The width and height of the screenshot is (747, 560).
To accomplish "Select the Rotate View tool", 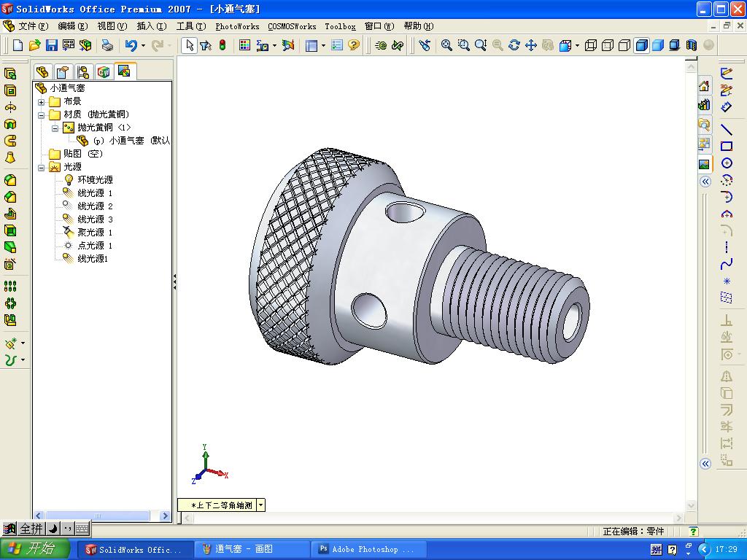I will (514, 45).
